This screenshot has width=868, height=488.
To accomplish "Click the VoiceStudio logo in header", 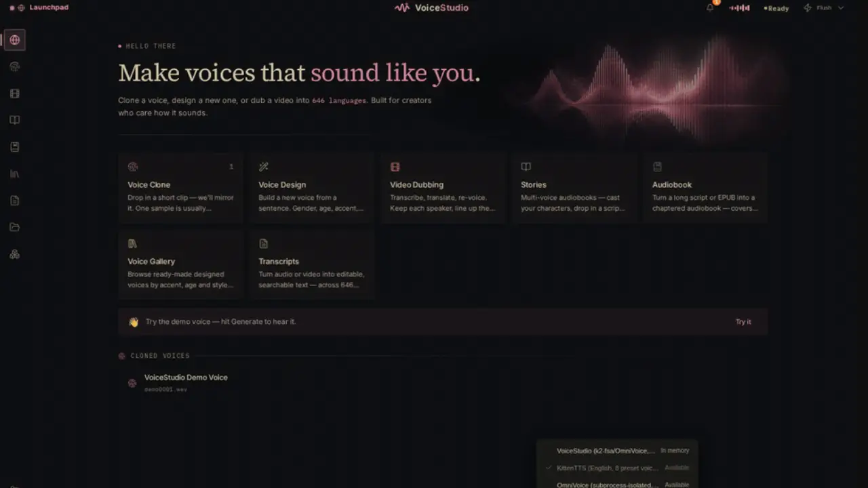I will pyautogui.click(x=431, y=8).
